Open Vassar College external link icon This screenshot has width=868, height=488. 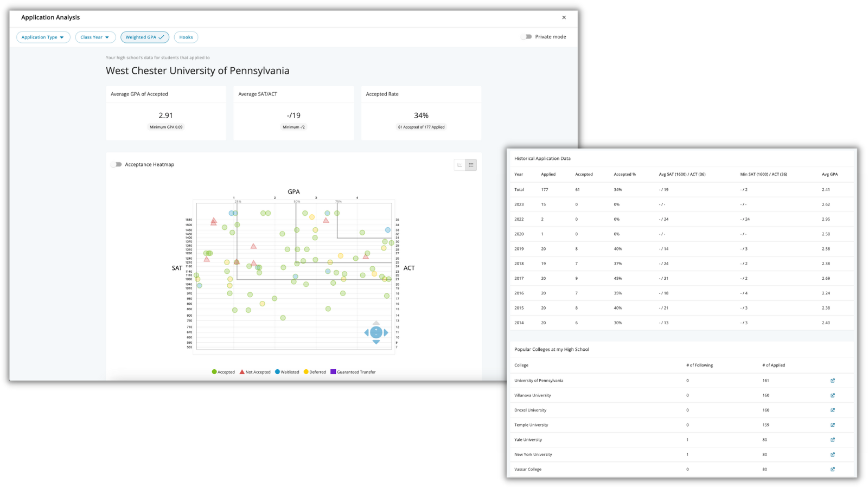coord(833,469)
